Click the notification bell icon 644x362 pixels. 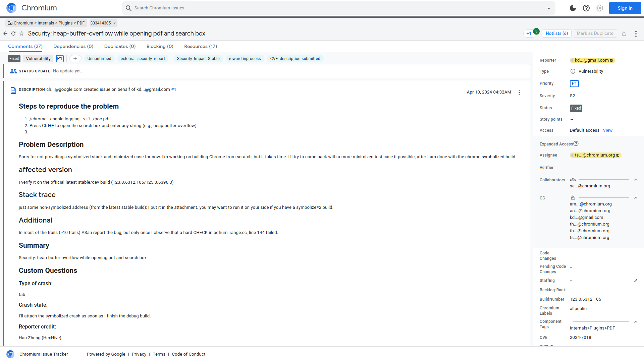click(624, 34)
